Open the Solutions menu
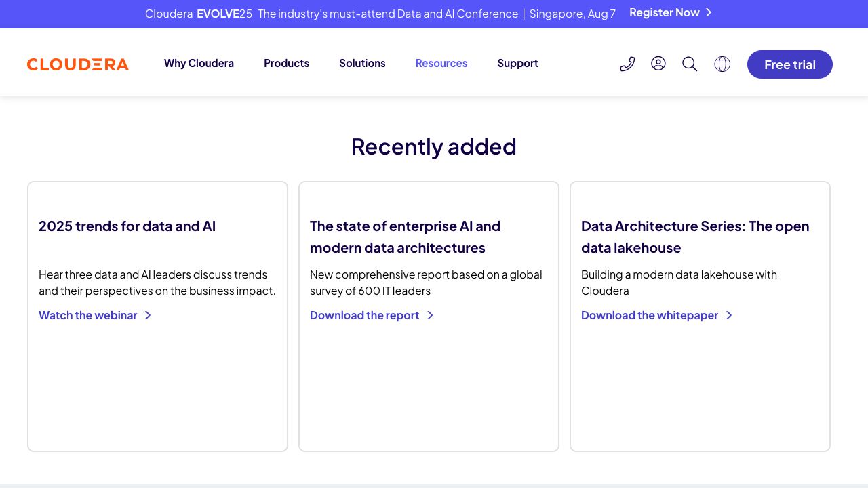Viewport: 868px width, 488px height. pyautogui.click(x=362, y=63)
